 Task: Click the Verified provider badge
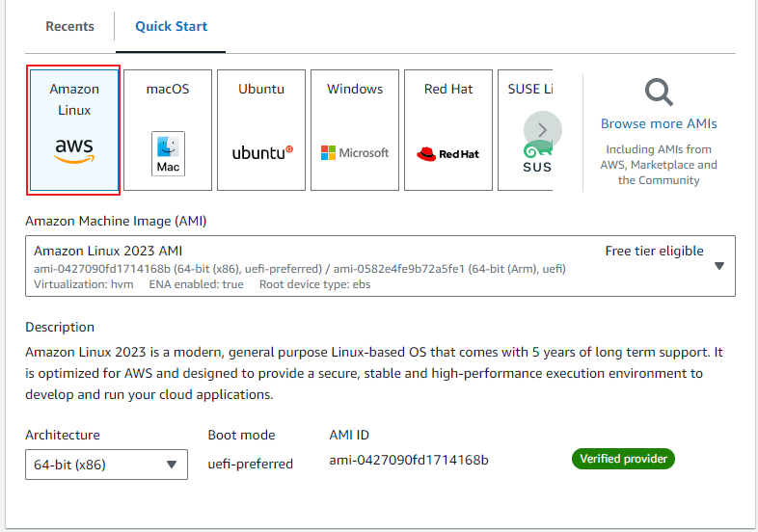[x=623, y=459]
